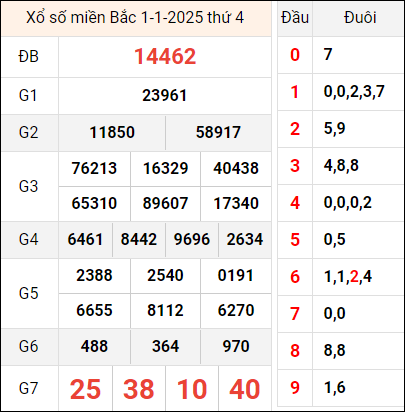The image size is (405, 412).
Task: Click G4 number 9696
Action: [x=192, y=240]
